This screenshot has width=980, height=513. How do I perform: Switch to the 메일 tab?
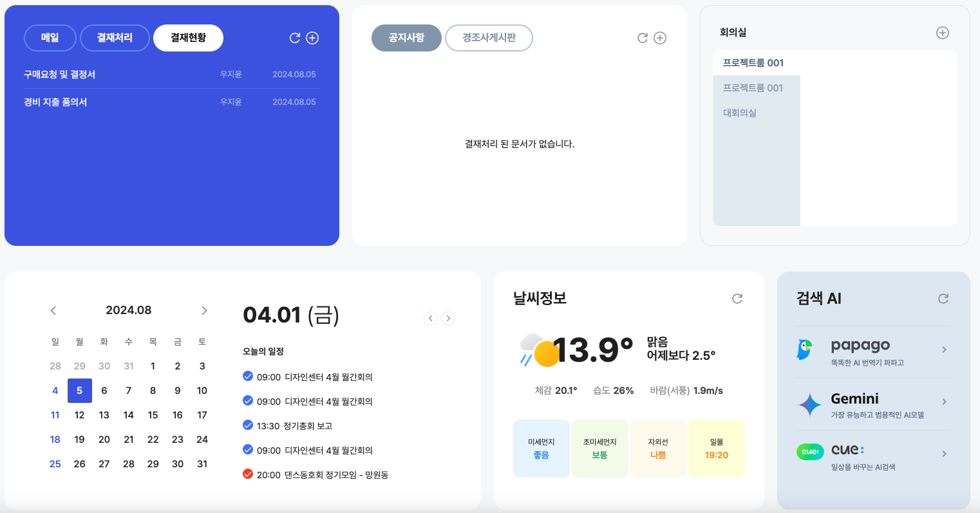point(50,38)
